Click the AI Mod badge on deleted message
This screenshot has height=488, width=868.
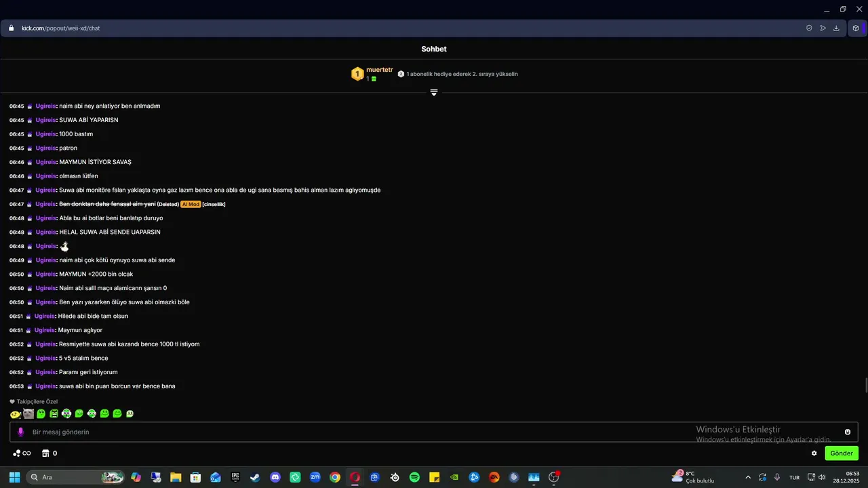coord(191,204)
